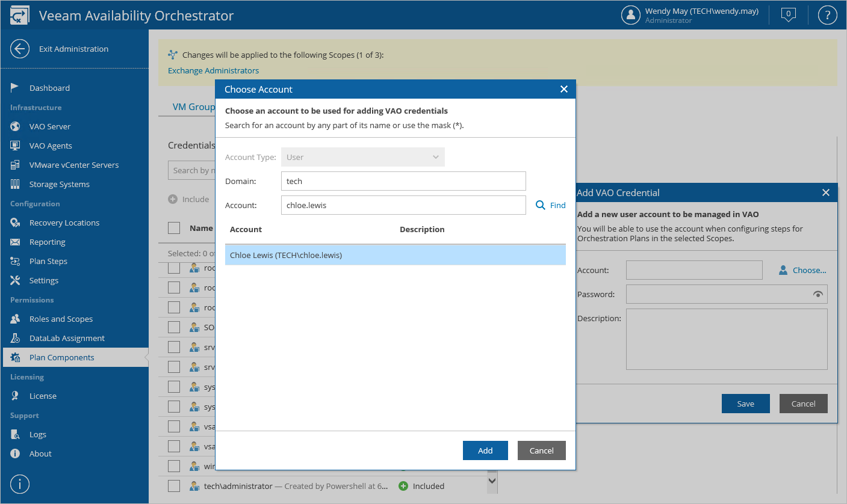The width and height of the screenshot is (847, 504).
Task: Click Include above the credentials list
Action: (x=189, y=199)
